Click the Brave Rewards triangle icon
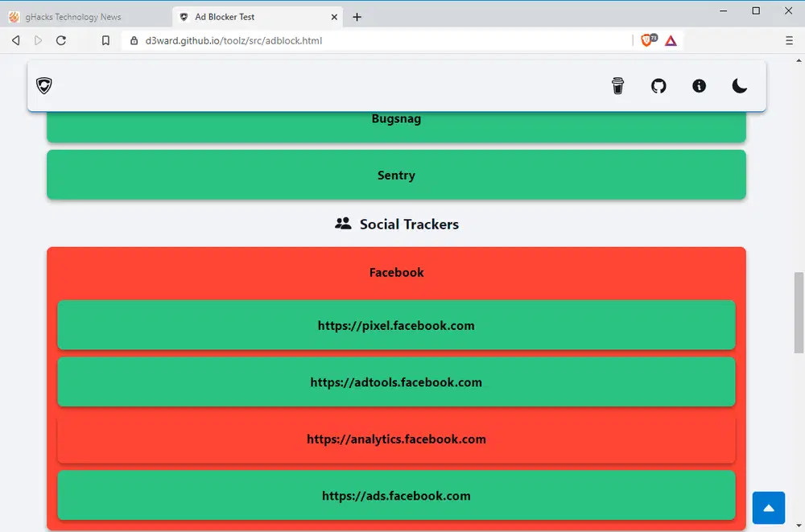Screen dimensions: 805x532 (x=671, y=40)
